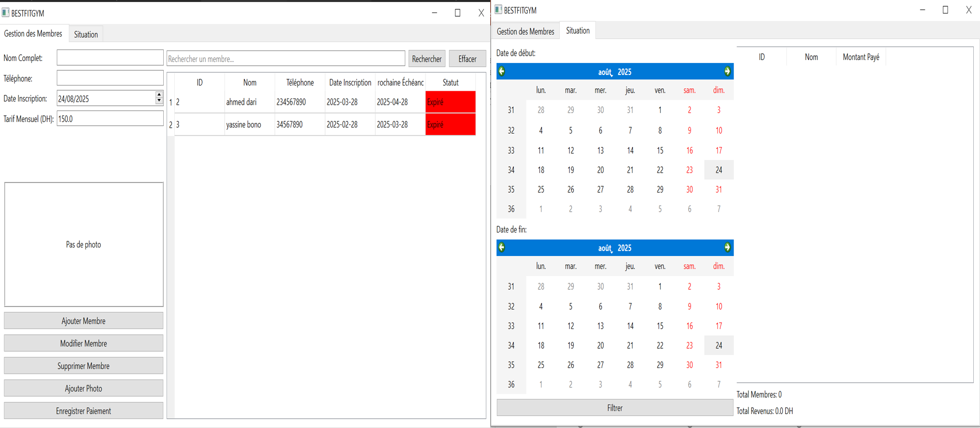Viewport: 980px width, 428px height.
Task: Go to previous month in start date calendar
Action: click(x=502, y=72)
